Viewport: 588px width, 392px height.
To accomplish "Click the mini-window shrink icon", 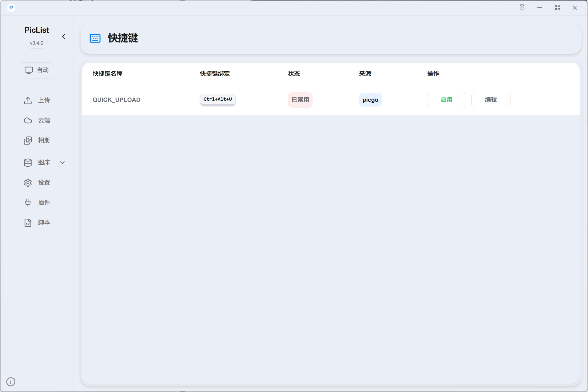I will [557, 8].
